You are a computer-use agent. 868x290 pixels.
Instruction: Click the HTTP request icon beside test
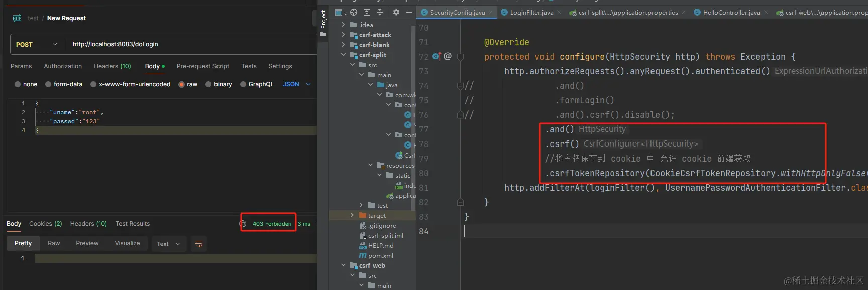17,18
